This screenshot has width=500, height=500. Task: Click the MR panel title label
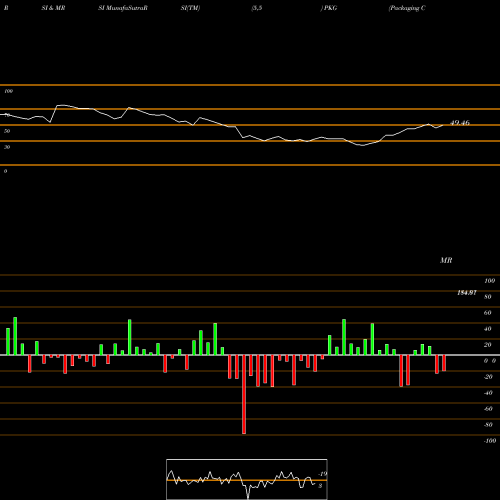[x=446, y=260]
